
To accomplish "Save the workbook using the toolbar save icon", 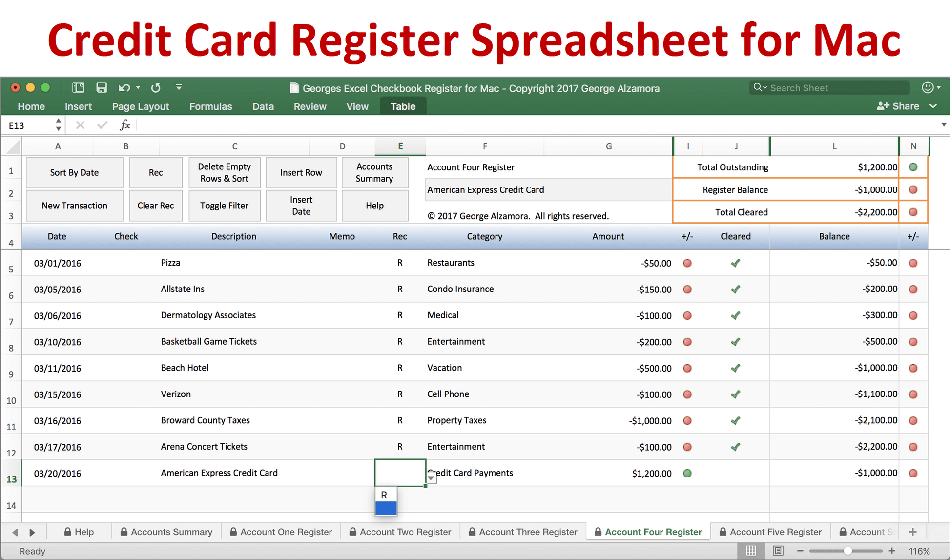I will (x=102, y=88).
